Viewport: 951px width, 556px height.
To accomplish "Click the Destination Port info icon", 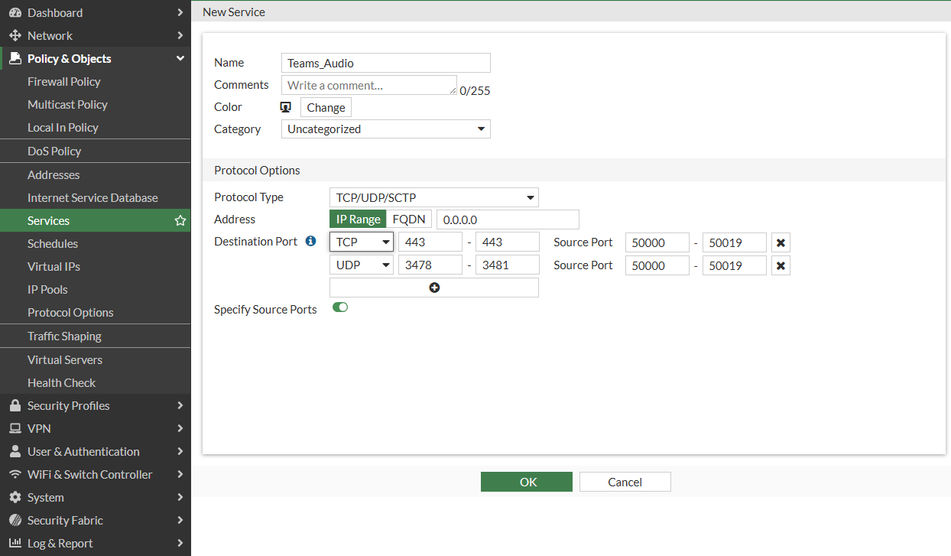I will [x=310, y=242].
